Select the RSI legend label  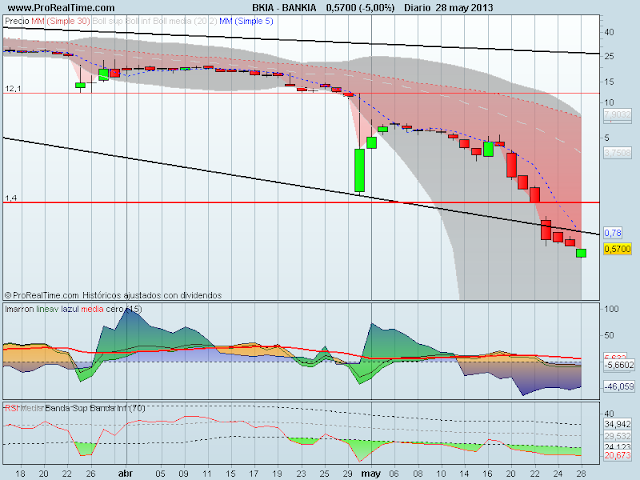11,408
